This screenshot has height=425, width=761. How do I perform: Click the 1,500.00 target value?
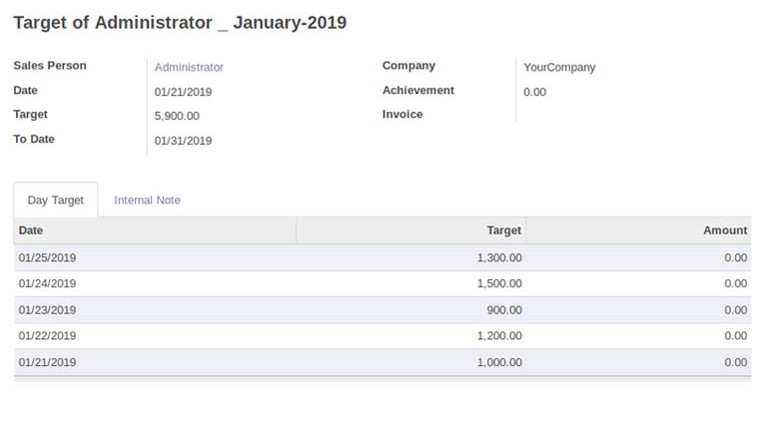click(499, 284)
